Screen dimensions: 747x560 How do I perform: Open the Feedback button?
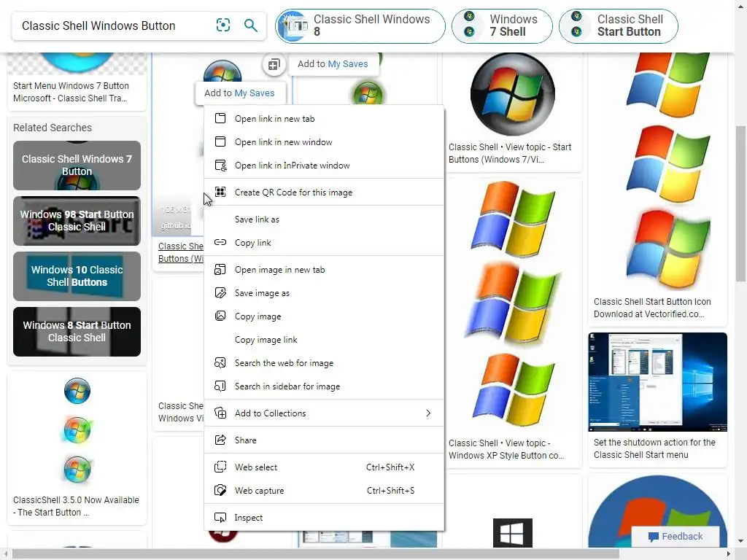point(675,536)
